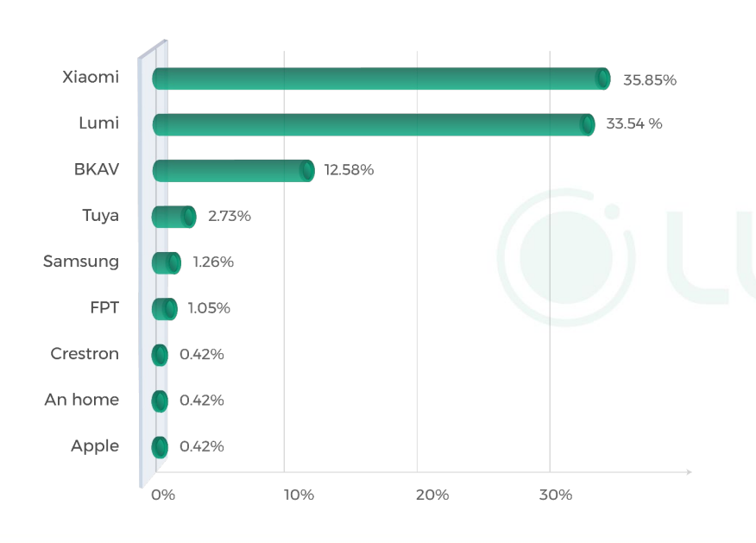
Task: Select the Apple bar dot
Action: click(160, 447)
